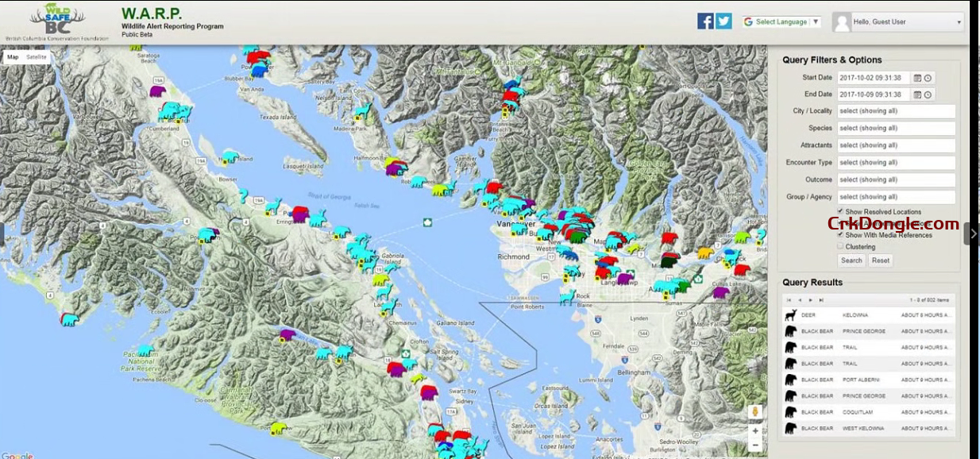
Task: Select the Map view tab
Action: click(13, 57)
